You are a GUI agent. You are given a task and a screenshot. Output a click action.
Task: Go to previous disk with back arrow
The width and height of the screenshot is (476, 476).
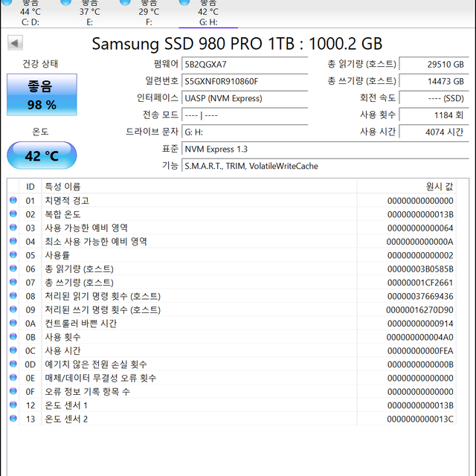tap(15, 43)
